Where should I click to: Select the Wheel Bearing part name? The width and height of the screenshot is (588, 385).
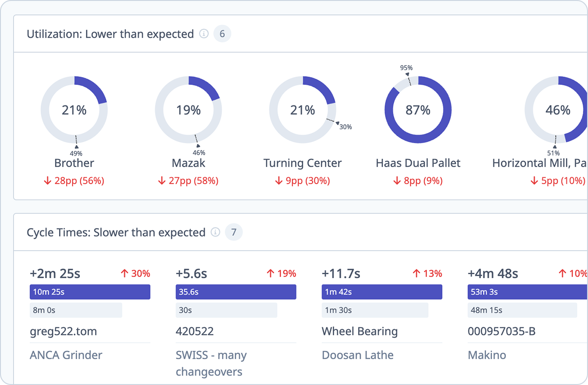(360, 331)
